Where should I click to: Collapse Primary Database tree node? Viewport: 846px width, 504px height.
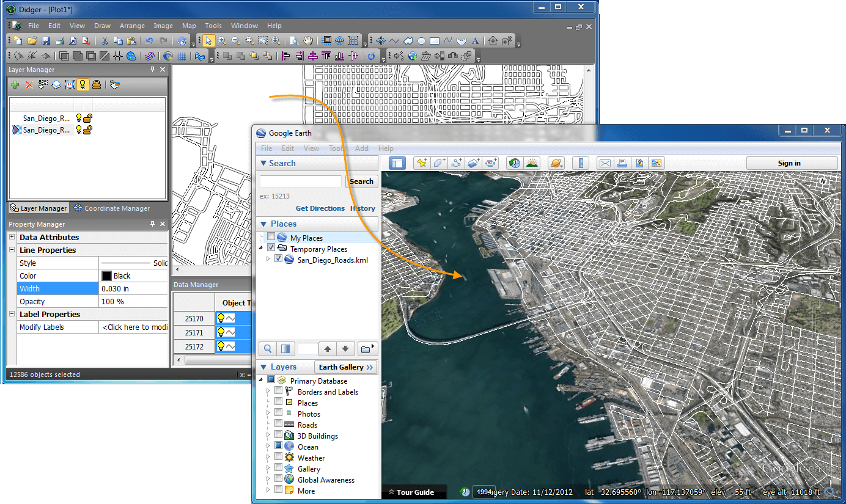tap(262, 380)
